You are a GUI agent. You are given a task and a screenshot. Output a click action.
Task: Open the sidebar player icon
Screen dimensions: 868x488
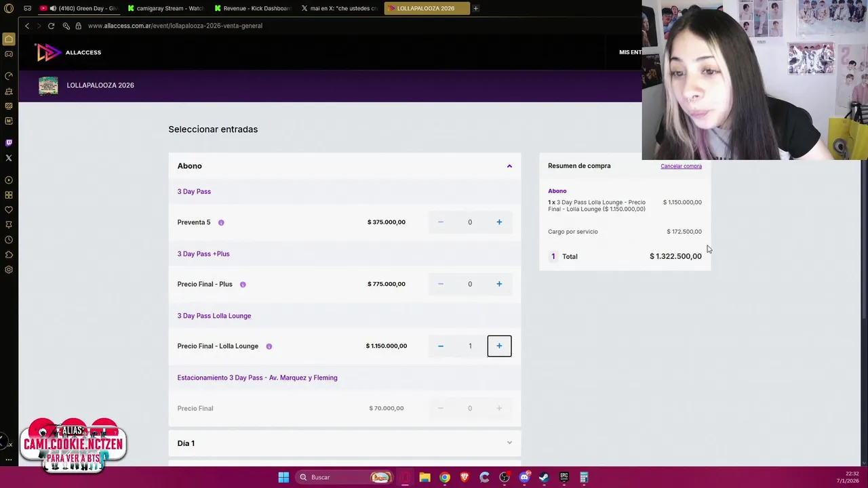(9, 180)
